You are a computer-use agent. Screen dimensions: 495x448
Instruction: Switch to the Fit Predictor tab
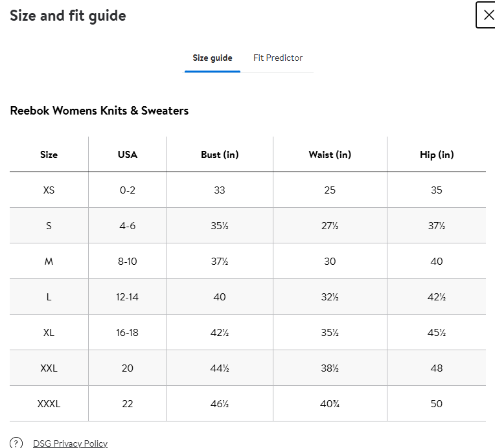(x=278, y=58)
